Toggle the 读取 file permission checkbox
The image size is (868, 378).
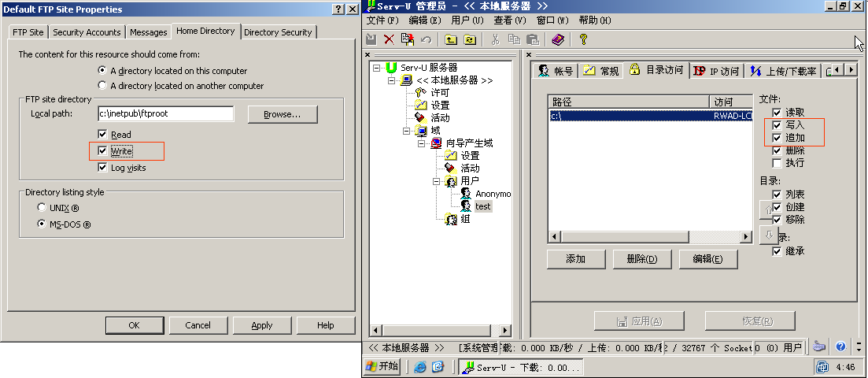[777, 113]
